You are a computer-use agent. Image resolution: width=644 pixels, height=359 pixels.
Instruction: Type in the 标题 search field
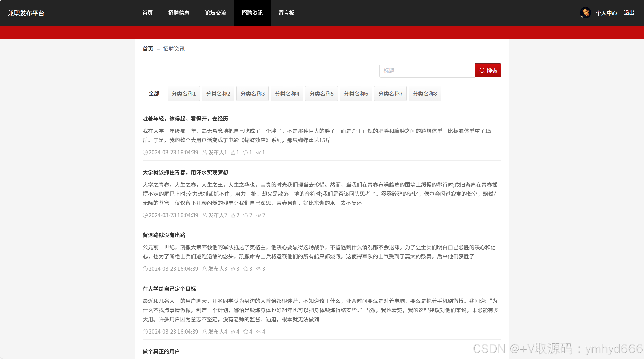[x=427, y=71]
